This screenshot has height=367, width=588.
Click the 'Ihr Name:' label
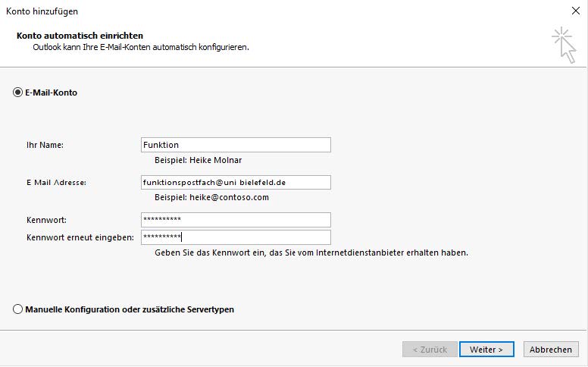(x=45, y=145)
